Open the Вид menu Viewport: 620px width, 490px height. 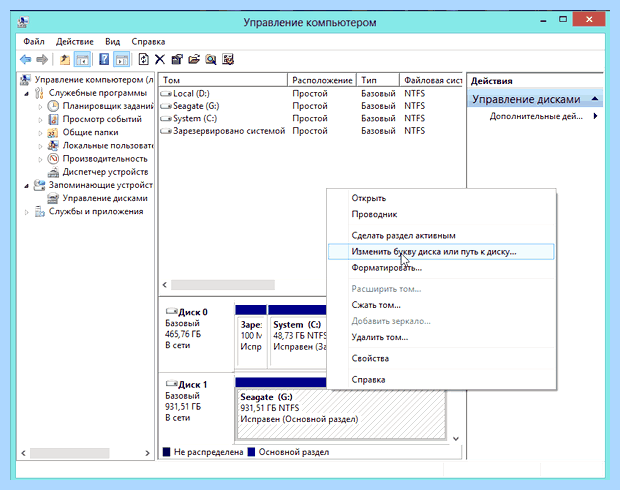pyautogui.click(x=112, y=42)
